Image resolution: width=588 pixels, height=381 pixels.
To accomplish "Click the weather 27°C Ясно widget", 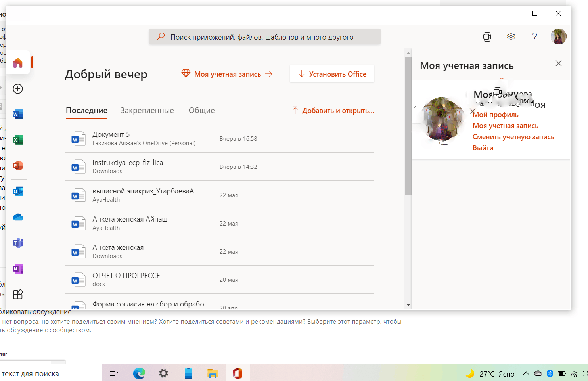I will coord(490,374).
